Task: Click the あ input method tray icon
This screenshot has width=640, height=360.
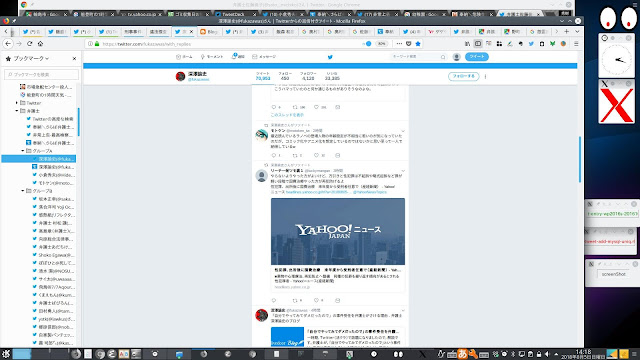Action: click(462, 354)
